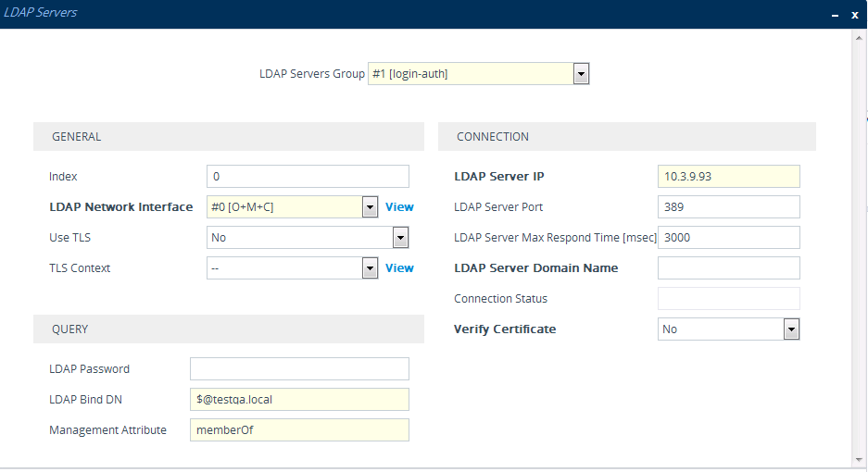Expand the LDAP Network Interface dropdown
This screenshot has width=868, height=472.
[x=370, y=207]
